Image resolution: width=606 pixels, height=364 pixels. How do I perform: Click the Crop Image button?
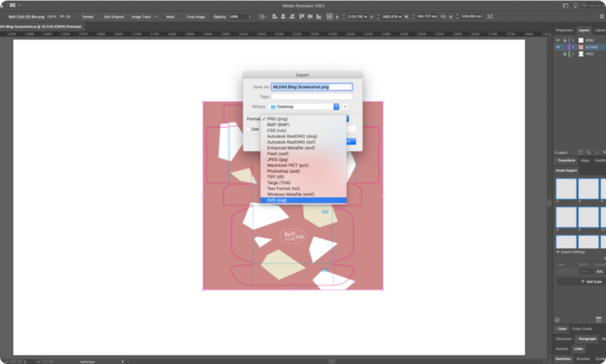click(x=195, y=16)
